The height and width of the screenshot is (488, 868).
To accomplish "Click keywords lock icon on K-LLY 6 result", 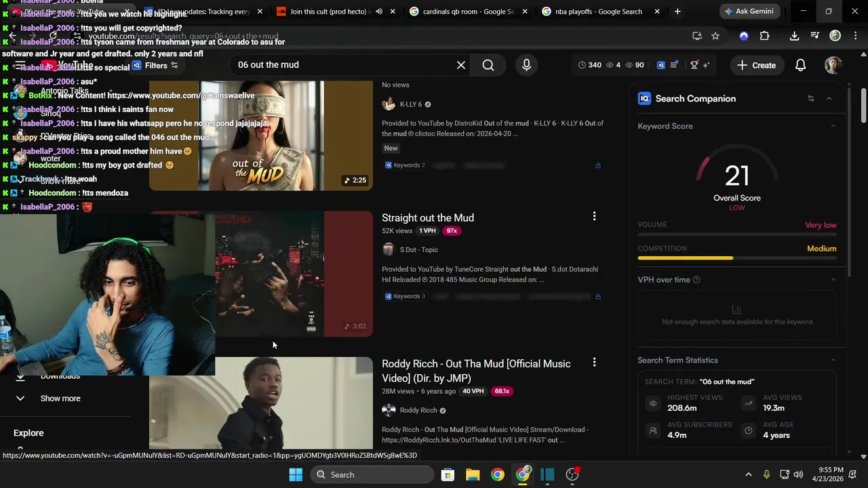I will click(597, 165).
